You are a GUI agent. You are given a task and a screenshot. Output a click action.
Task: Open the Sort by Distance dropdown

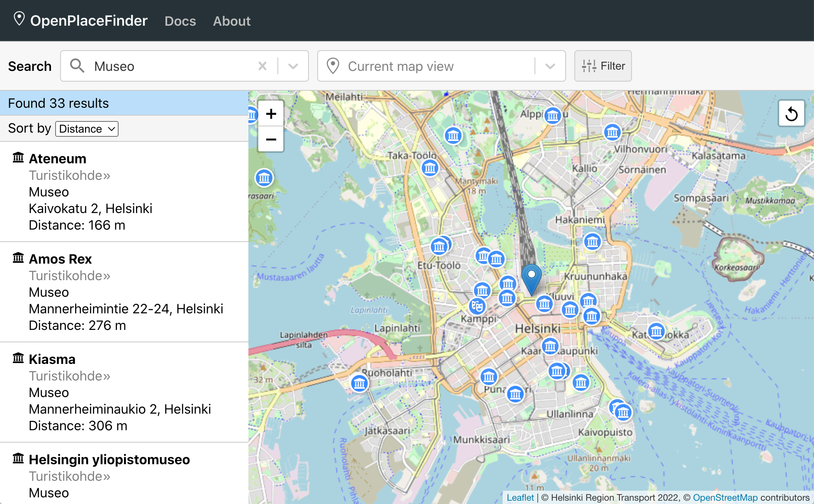87,129
